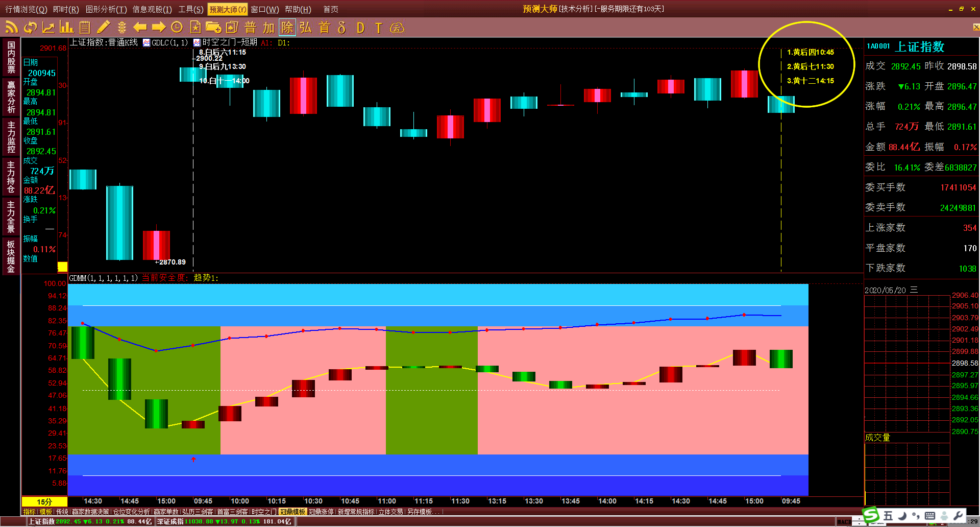Click the delta symbol toolbar icon
The height and width of the screenshot is (527, 980).
[x=342, y=27]
